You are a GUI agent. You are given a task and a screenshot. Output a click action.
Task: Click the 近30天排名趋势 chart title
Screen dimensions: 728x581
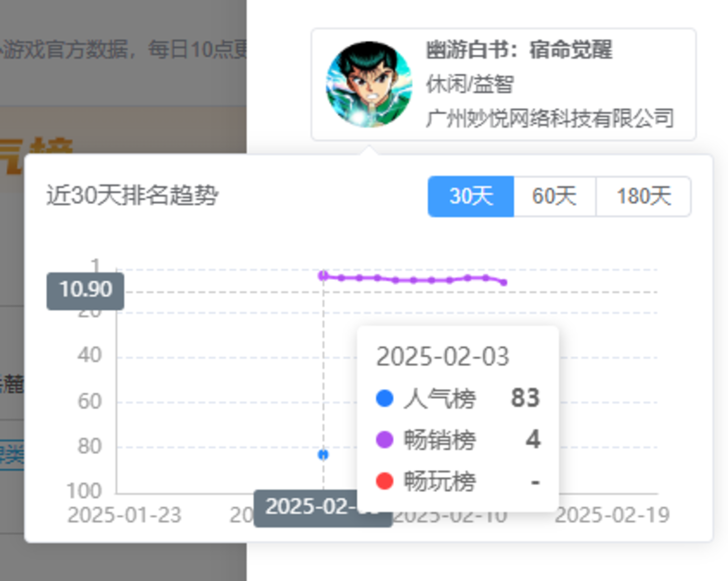pyautogui.click(x=133, y=196)
